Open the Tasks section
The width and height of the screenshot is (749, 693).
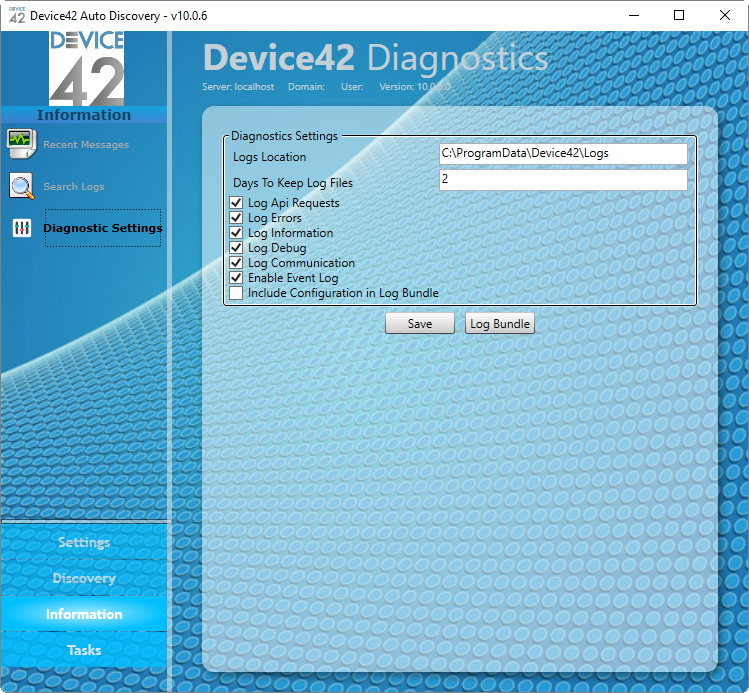tap(84, 650)
